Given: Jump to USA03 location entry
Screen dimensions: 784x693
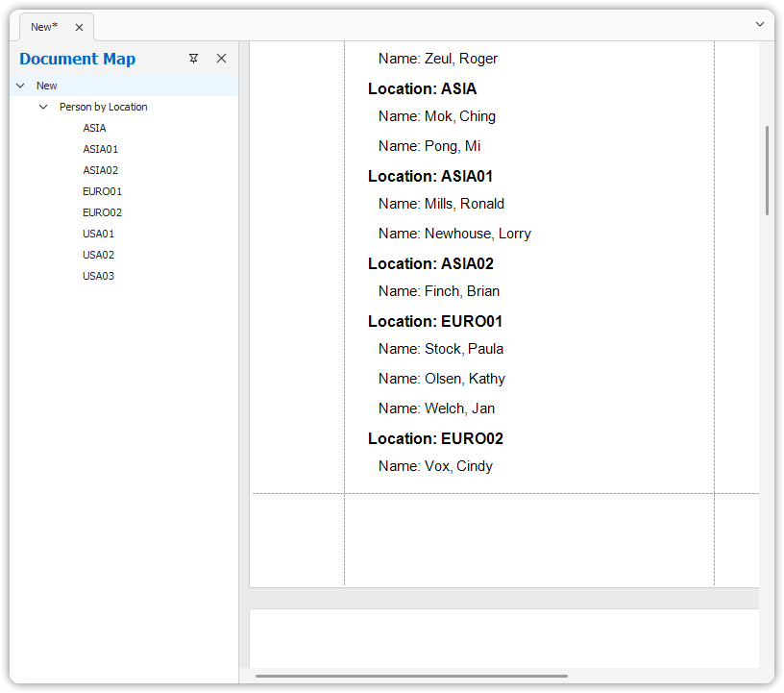Looking at the screenshot, I should (x=98, y=276).
